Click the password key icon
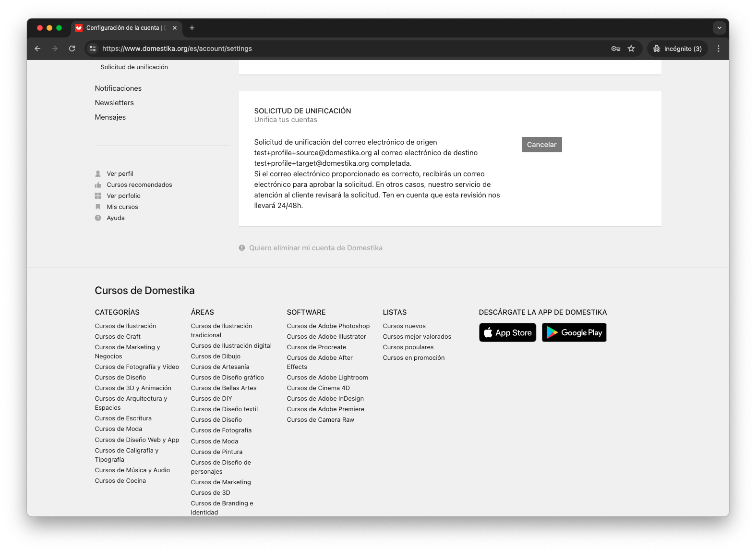This screenshot has width=756, height=552. click(616, 49)
